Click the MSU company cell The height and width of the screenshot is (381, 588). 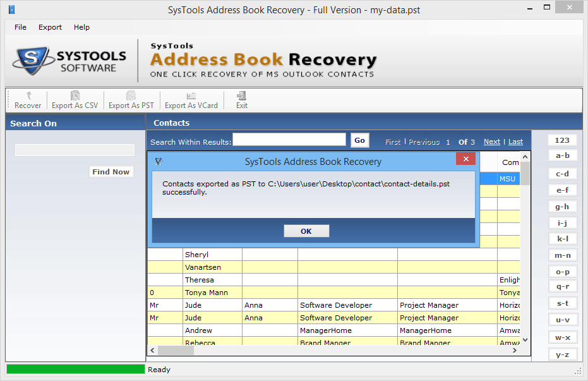508,179
